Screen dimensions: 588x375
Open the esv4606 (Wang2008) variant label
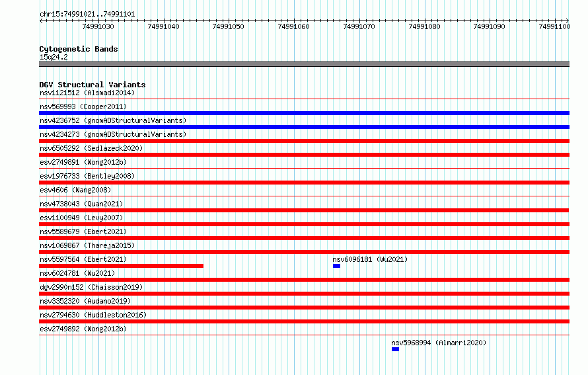click(75, 190)
